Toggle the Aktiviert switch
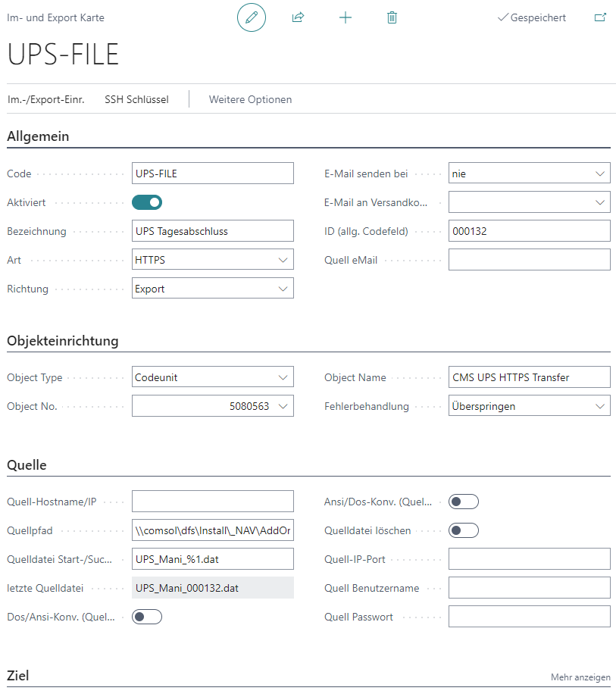 tap(147, 202)
